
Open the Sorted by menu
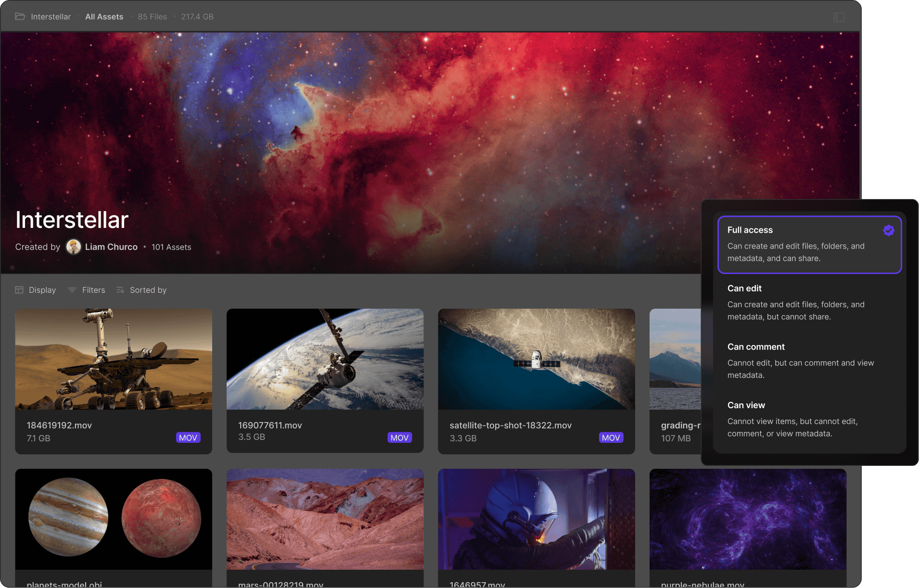point(141,290)
